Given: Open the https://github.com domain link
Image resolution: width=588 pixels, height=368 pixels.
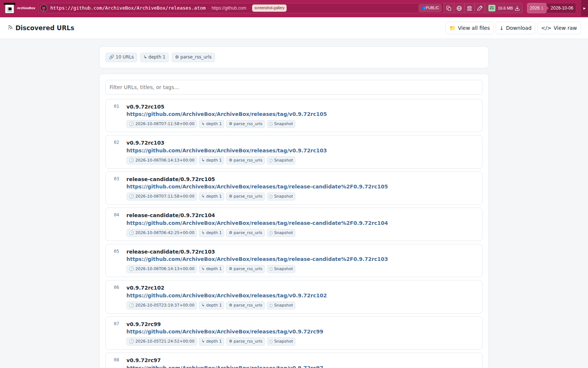Looking at the screenshot, I should pyautogui.click(x=229, y=8).
